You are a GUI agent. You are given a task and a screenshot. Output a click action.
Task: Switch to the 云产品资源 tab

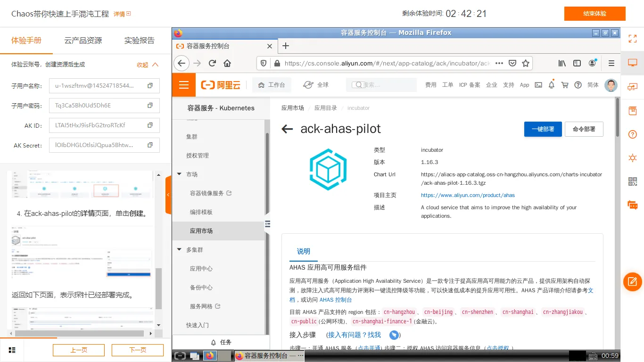click(x=83, y=41)
